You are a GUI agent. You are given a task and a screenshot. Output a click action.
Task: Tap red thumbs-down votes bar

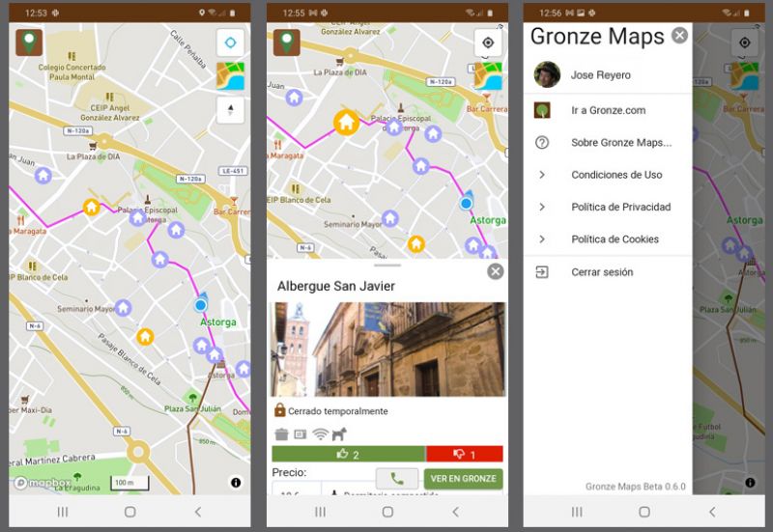465,454
